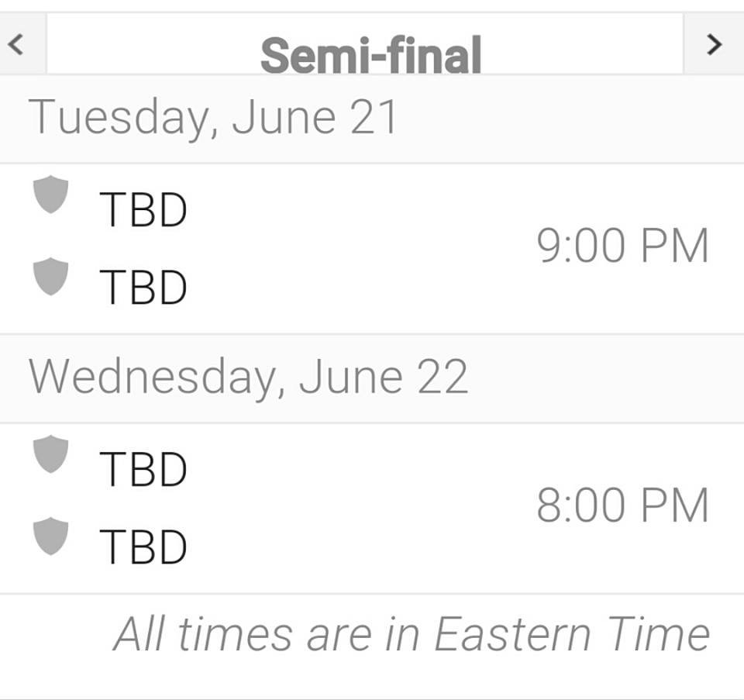Open the June 22 match row's empty middle area
The width and height of the screenshot is (744, 700).
[356, 508]
